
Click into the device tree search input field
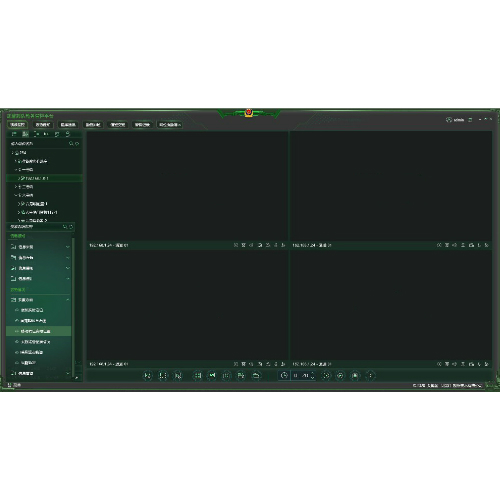[x=38, y=144]
